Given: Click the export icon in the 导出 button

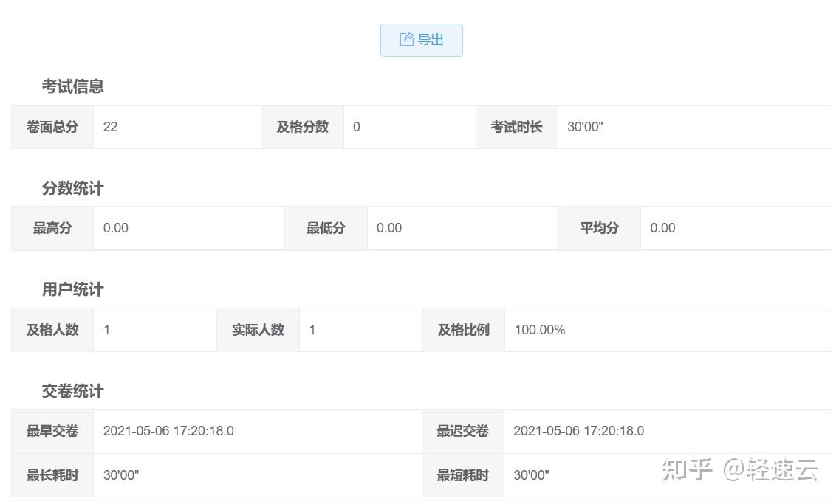Looking at the screenshot, I should [x=406, y=40].
